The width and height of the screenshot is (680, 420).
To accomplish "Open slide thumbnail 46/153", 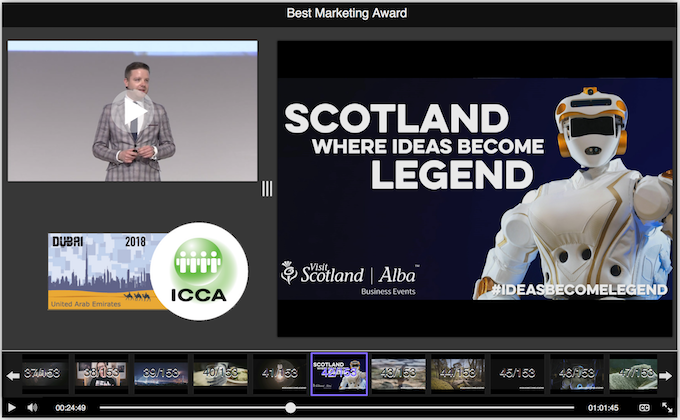I will tap(577, 374).
